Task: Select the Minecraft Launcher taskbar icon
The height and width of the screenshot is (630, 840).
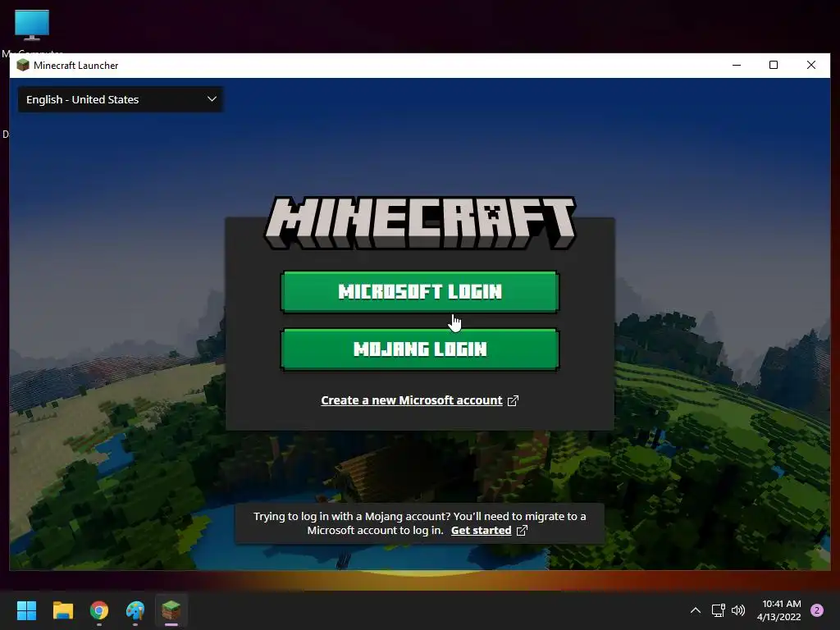Action: 171,610
